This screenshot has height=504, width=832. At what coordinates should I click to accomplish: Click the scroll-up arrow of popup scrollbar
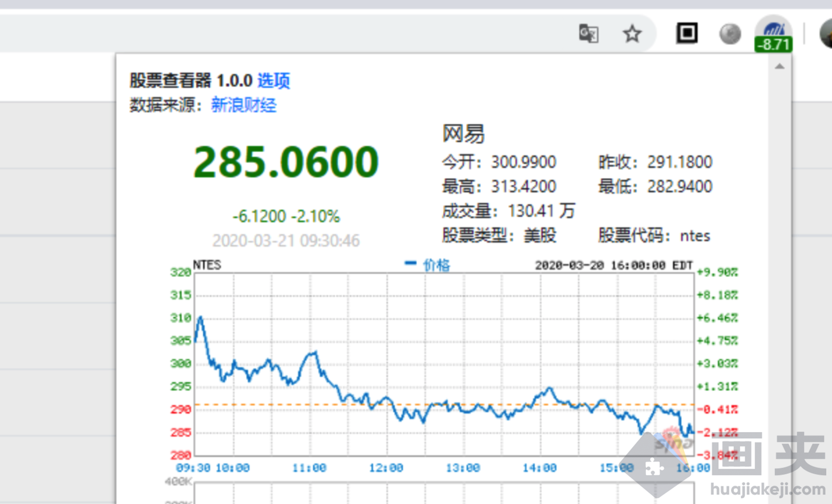(x=780, y=67)
